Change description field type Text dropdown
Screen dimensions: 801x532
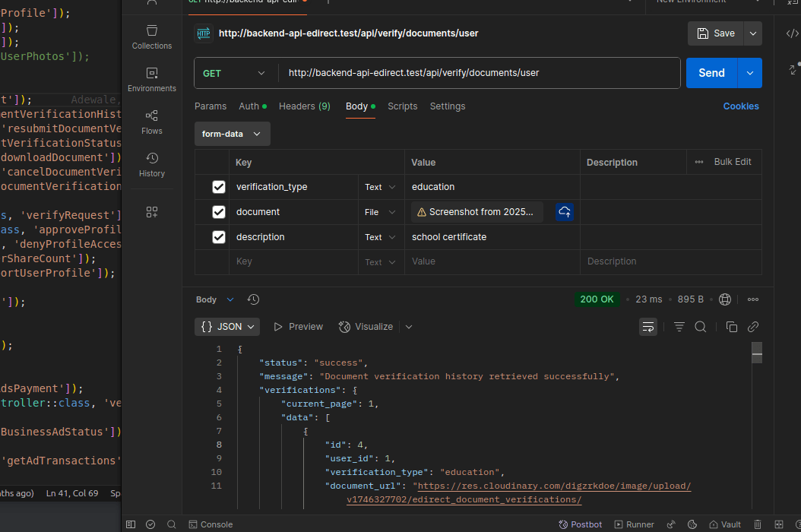point(380,237)
